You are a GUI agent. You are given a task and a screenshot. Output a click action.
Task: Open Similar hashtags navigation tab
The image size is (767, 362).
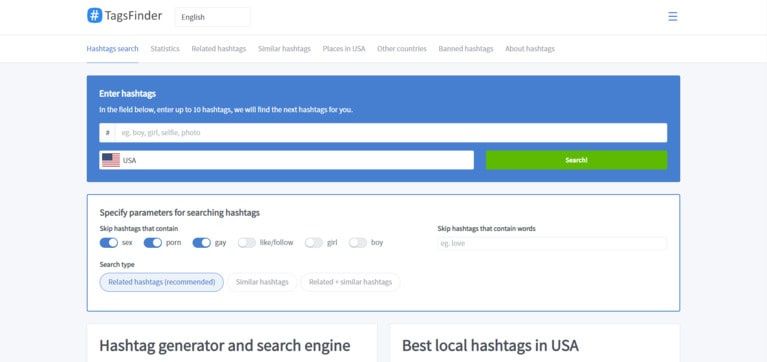point(284,48)
